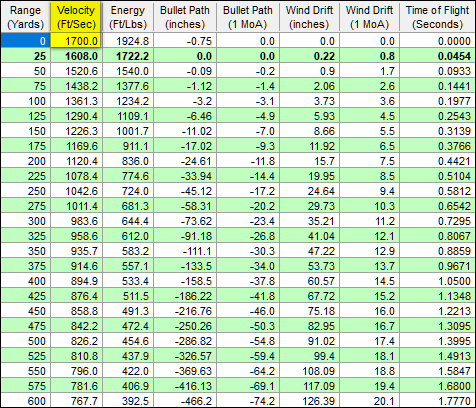The width and height of the screenshot is (476, 408).
Task: Select the highlighted 1700.0 velocity cell
Action: 76,41
